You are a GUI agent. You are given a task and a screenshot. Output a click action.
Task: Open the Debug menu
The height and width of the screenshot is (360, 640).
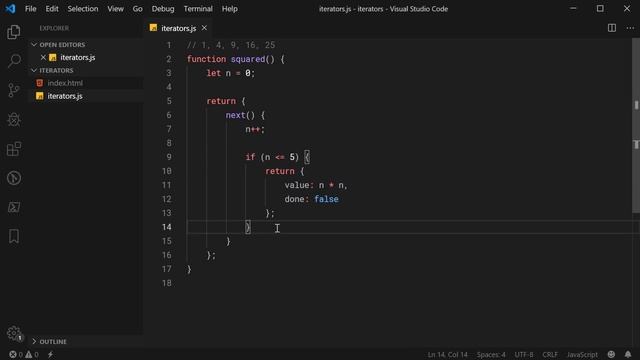pos(163,9)
